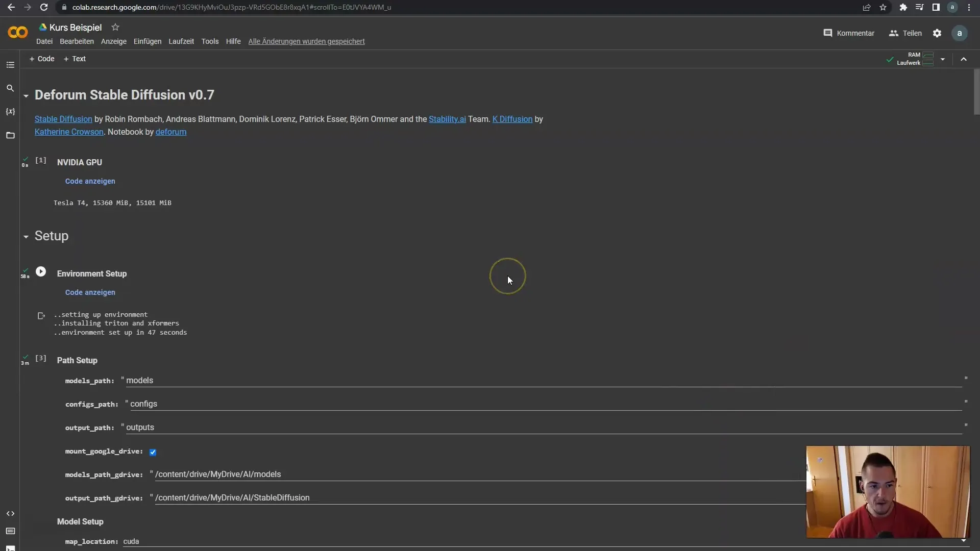Share this page from address bar
The height and width of the screenshot is (551, 980).
click(867, 7)
